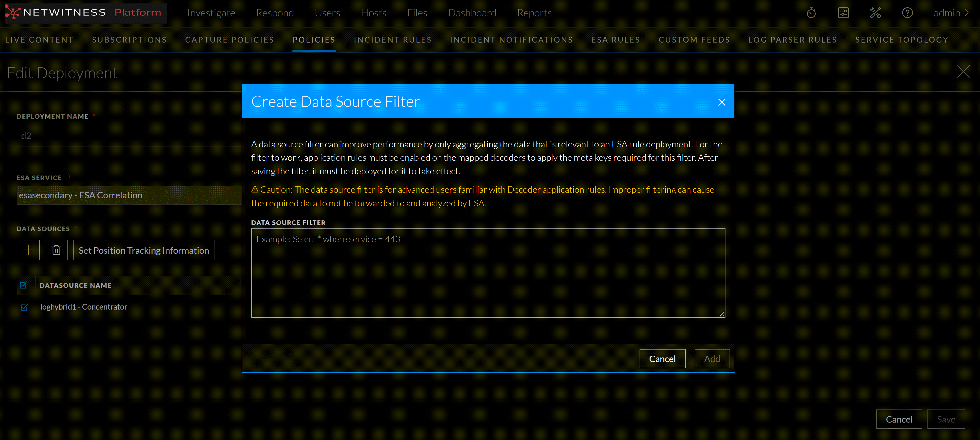Collapse the Edit Deployment panel with X
This screenshot has height=440, width=980.
point(964,71)
